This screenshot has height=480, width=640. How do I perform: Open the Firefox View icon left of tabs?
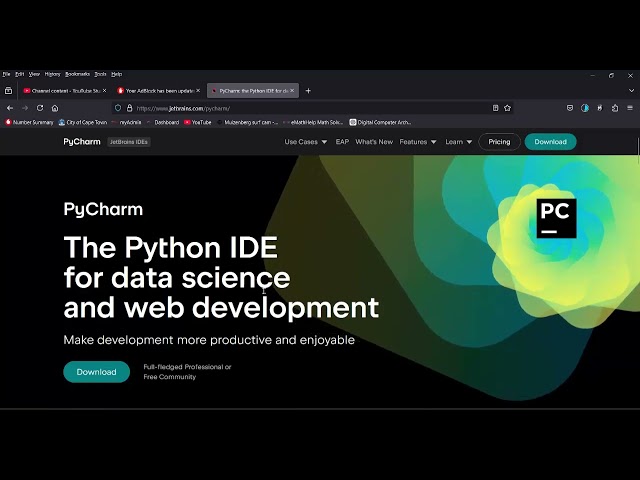coord(8,91)
